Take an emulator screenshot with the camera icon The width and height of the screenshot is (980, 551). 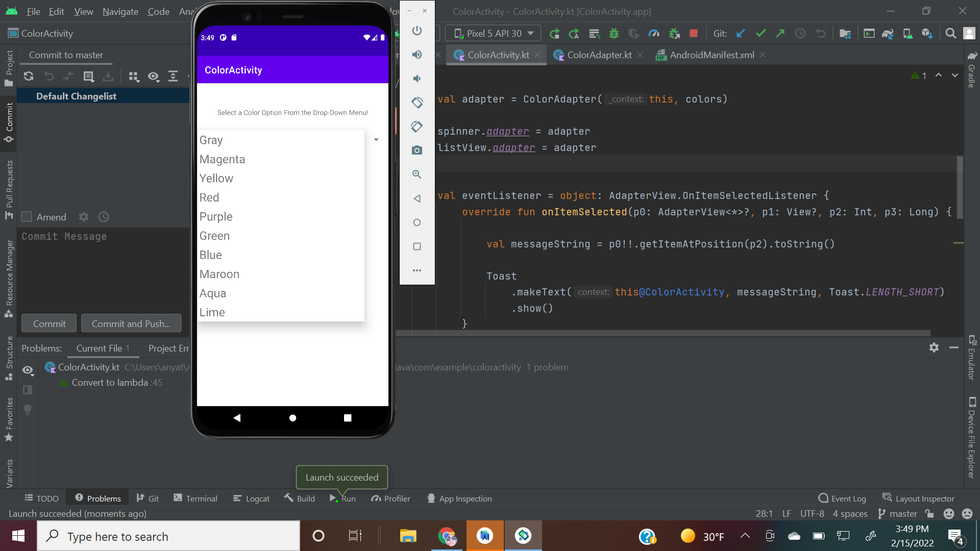[417, 150]
